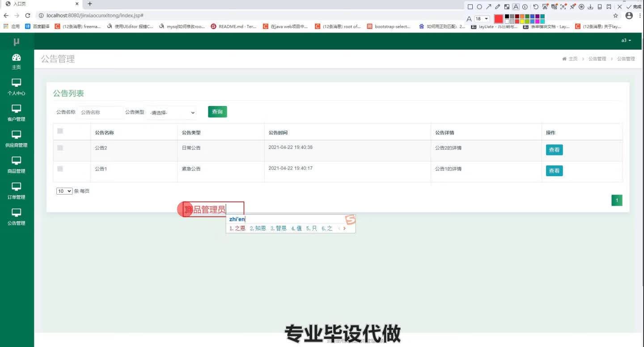Check the 公告1 row checkbox

coord(60,169)
